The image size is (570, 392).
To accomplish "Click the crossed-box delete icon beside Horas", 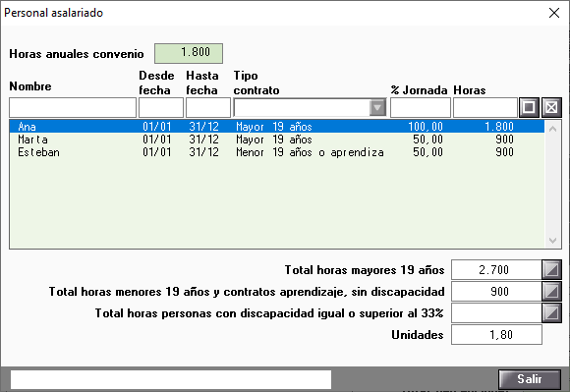I will coord(551,107).
